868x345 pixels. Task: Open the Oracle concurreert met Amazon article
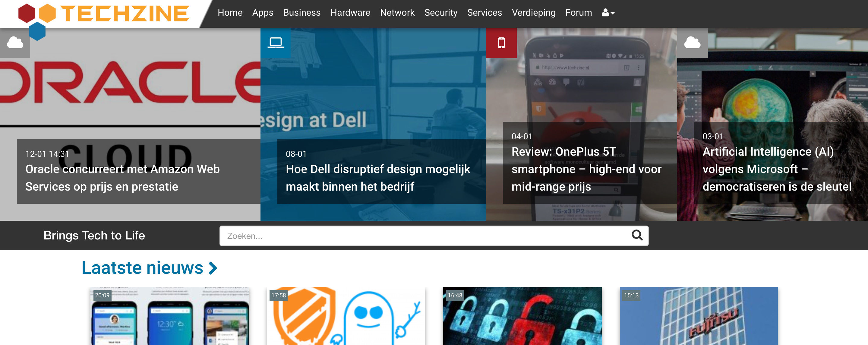(x=123, y=178)
